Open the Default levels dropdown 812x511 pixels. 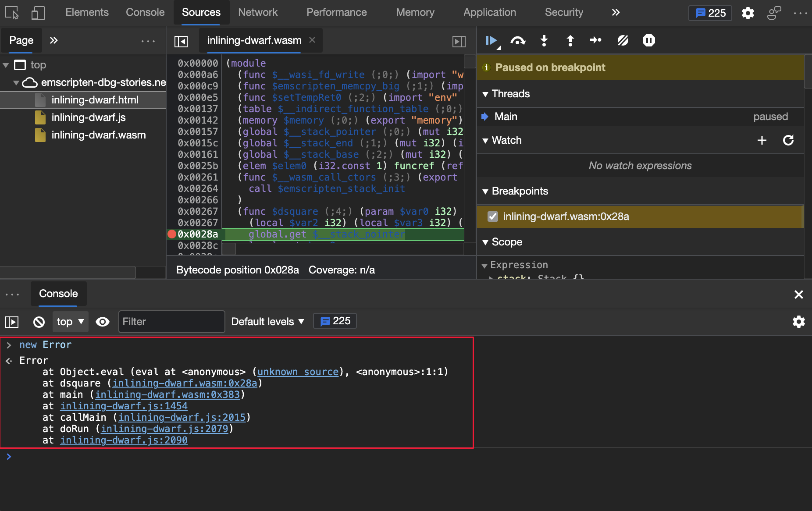(x=267, y=321)
